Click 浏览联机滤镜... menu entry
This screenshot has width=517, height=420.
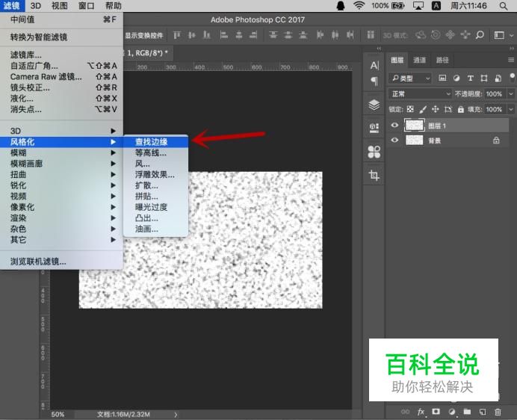pyautogui.click(x=61, y=262)
